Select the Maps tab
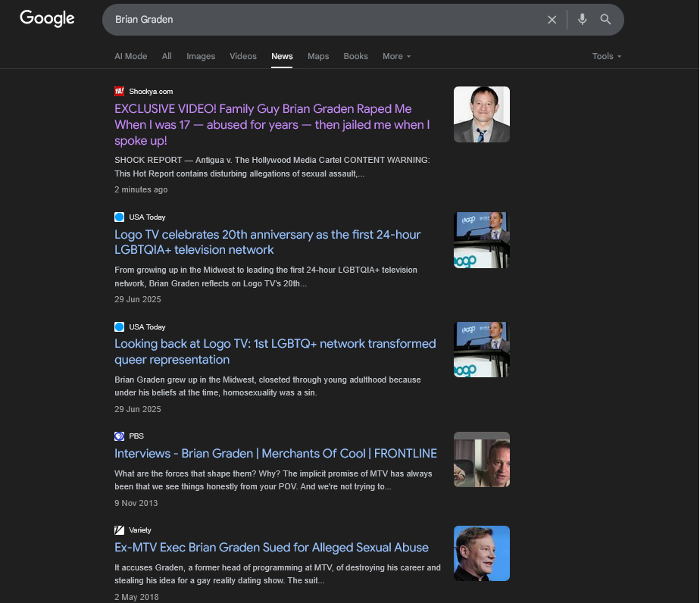The height and width of the screenshot is (603, 700). (x=318, y=56)
